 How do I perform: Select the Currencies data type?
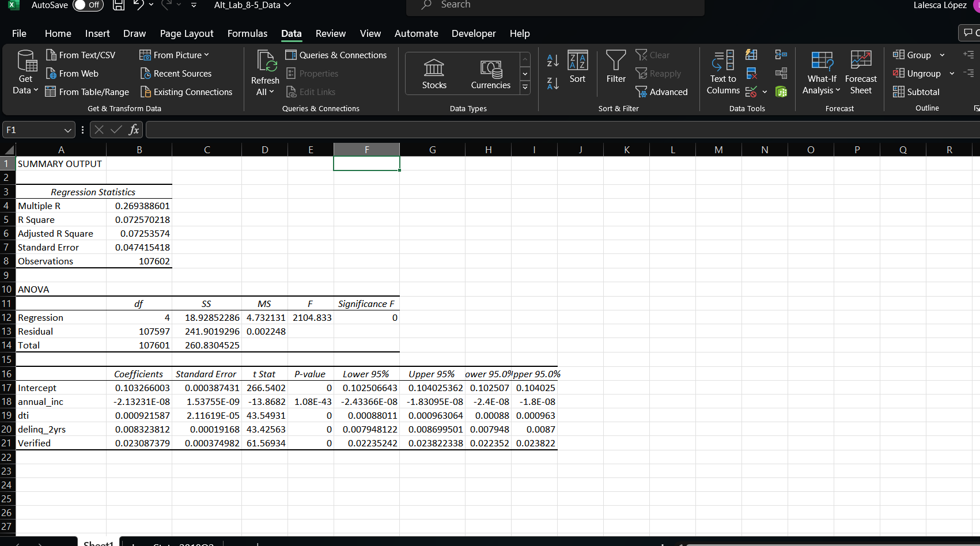click(x=491, y=74)
